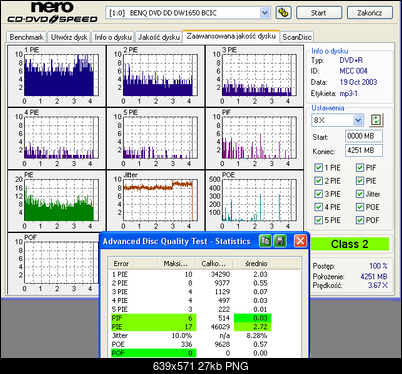Switch to the Benchmark tab
The image size is (402, 374).
coord(27,37)
